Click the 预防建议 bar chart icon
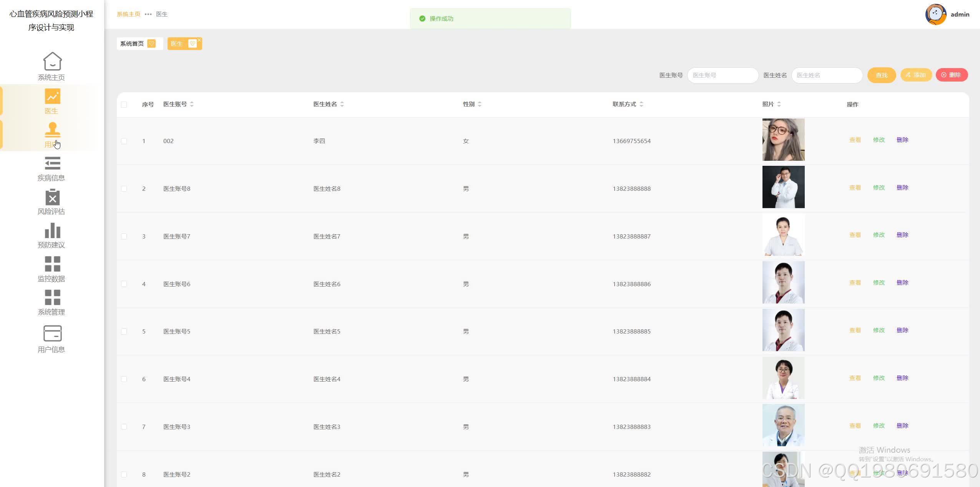This screenshot has height=487, width=980. tap(52, 230)
